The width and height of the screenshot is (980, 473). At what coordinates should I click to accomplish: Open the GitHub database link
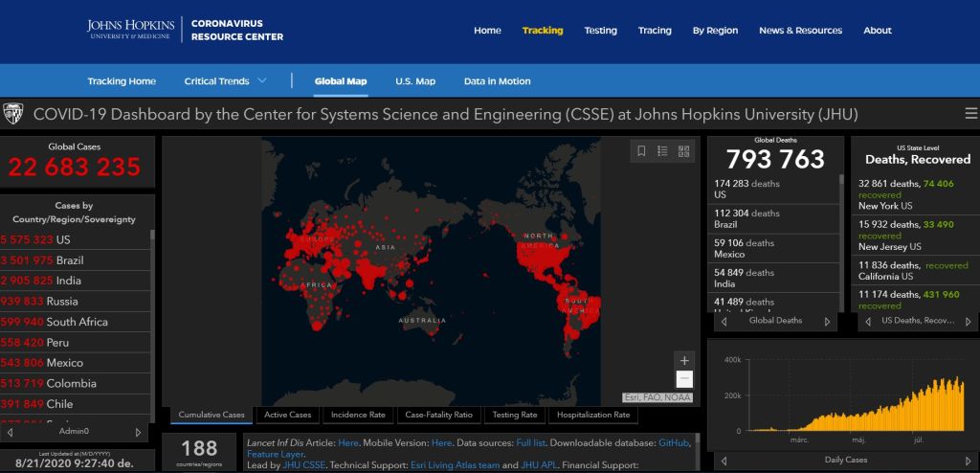pos(674,443)
